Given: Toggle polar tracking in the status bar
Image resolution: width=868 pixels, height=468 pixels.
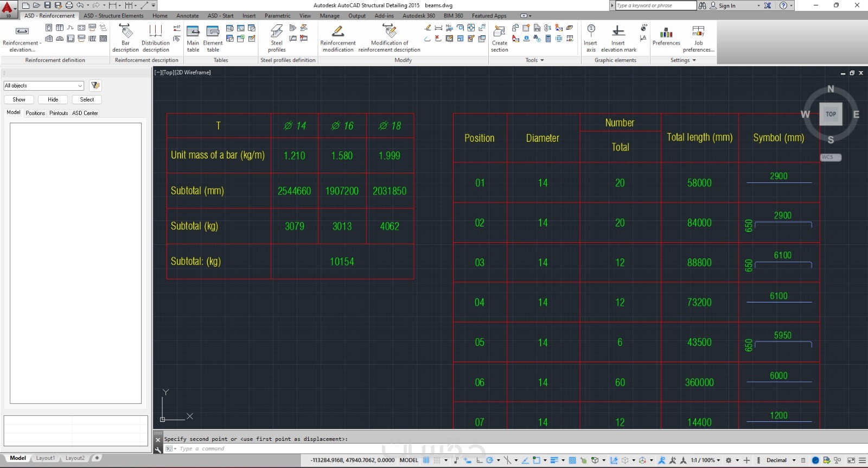Looking at the screenshot, I should pyautogui.click(x=489, y=460).
